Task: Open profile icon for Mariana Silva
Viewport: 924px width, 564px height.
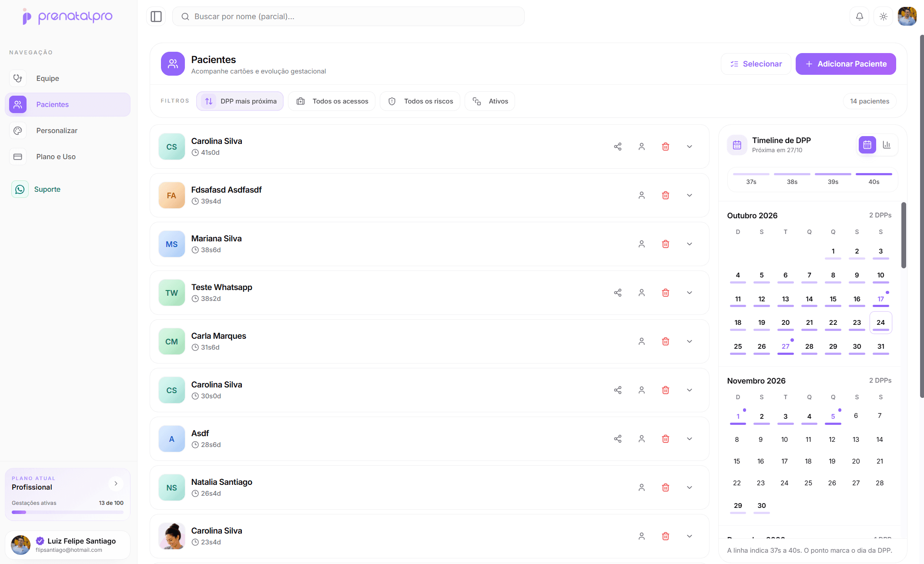Action: click(642, 244)
